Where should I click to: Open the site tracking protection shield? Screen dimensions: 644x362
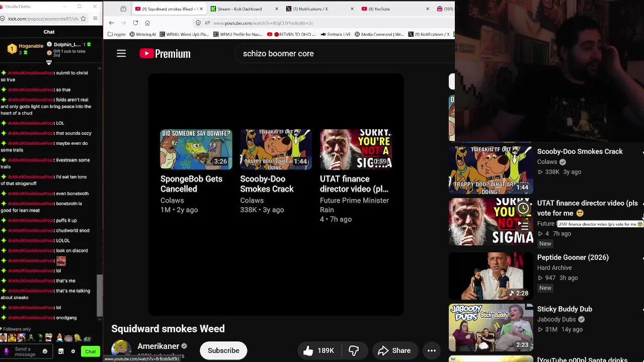click(x=198, y=23)
